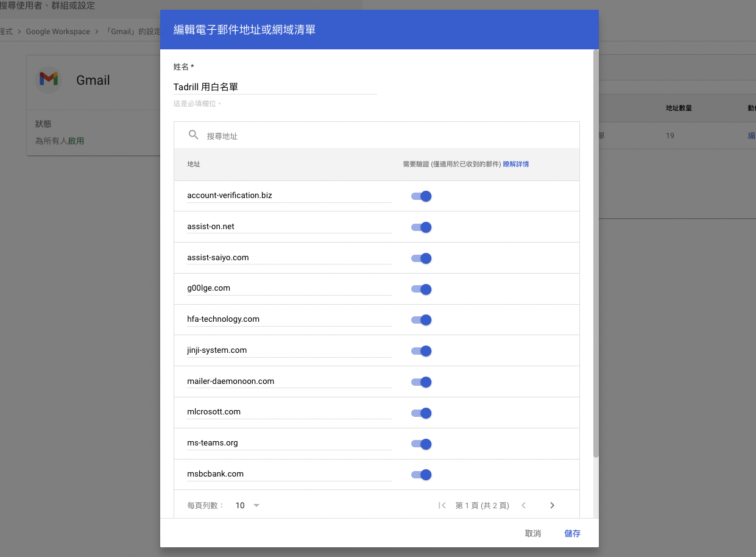Open the 瞭解詳情 learn more link
Viewport: 756px width, 557px height.
pyautogui.click(x=516, y=164)
